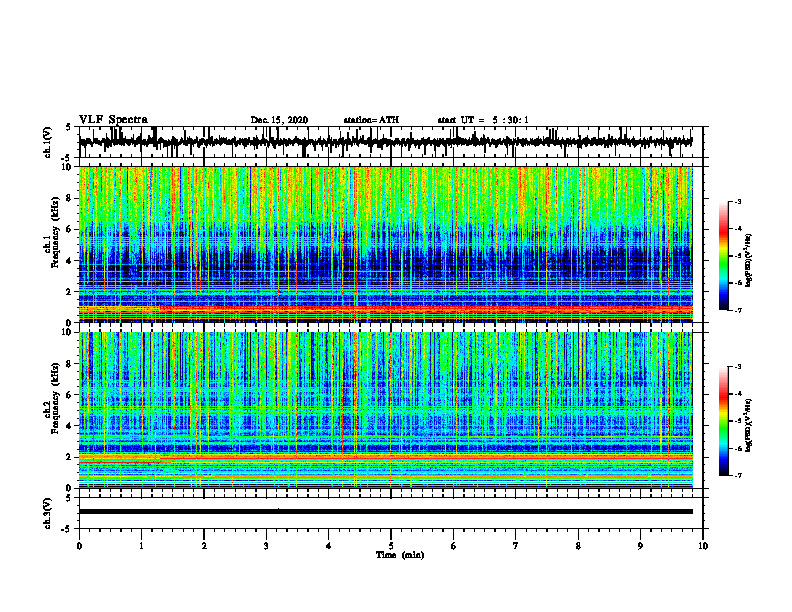
Task: Click the ch.1 voltage waveform trace
Action: 385,142
